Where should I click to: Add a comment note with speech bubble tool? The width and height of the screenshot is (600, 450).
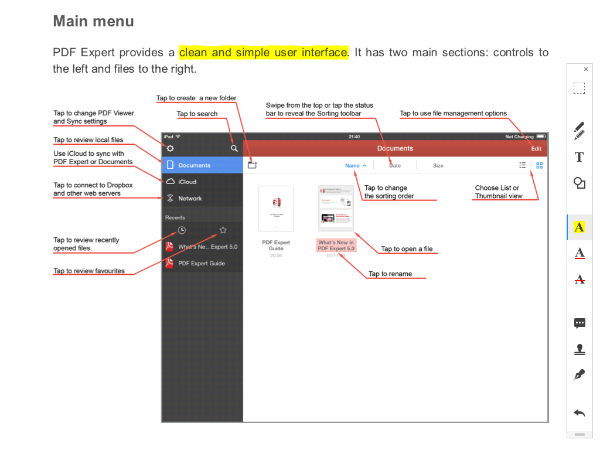[579, 323]
